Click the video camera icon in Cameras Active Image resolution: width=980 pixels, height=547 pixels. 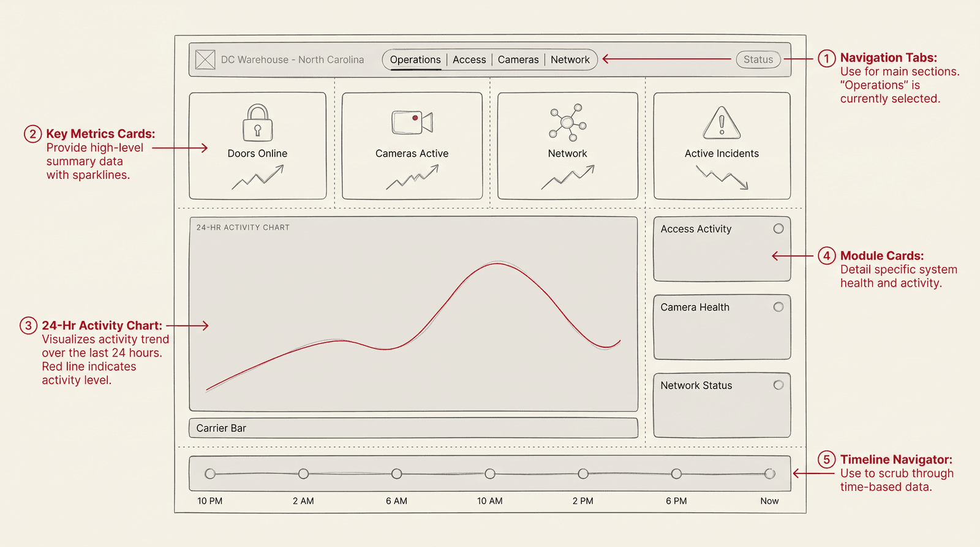click(412, 123)
